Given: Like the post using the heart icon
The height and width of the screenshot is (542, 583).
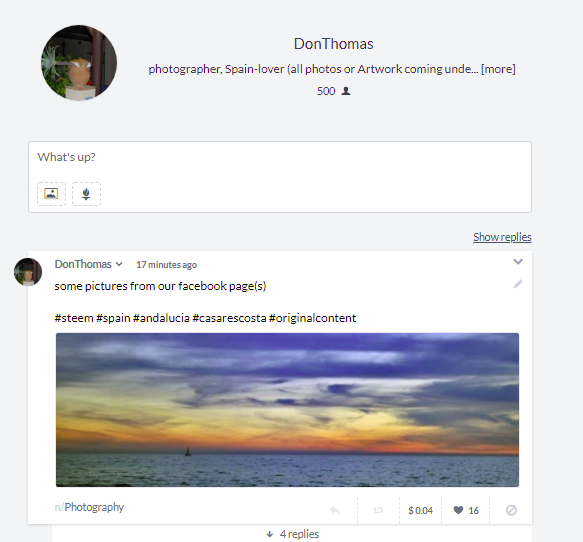Looking at the screenshot, I should point(458,510).
